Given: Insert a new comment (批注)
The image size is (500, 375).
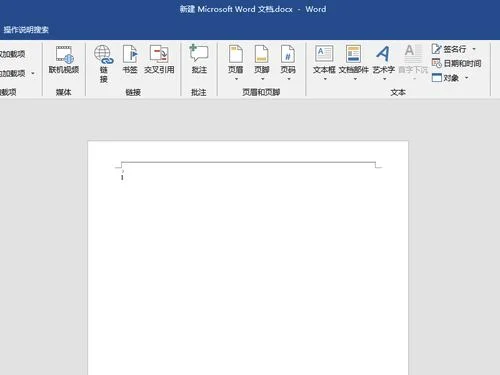Looking at the screenshot, I should pyautogui.click(x=199, y=60).
